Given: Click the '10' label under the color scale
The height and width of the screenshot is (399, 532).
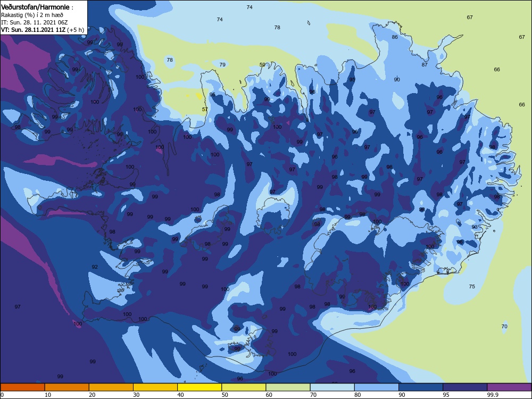Looking at the screenshot, I should click(48, 395).
